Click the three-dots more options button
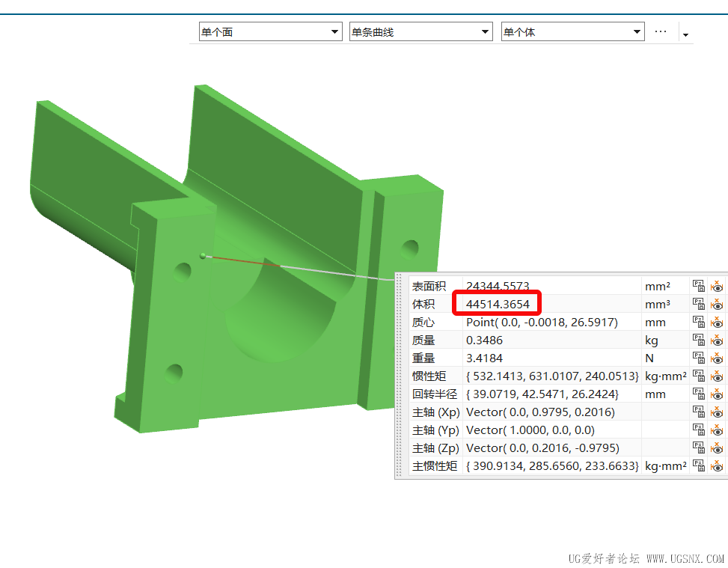The image size is (728, 568). 661,31
